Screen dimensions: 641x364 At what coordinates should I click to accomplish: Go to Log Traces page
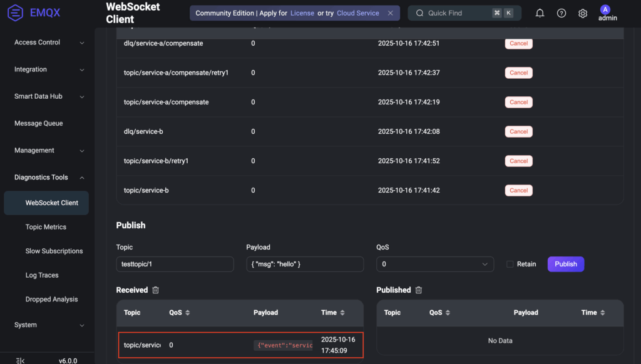42,275
